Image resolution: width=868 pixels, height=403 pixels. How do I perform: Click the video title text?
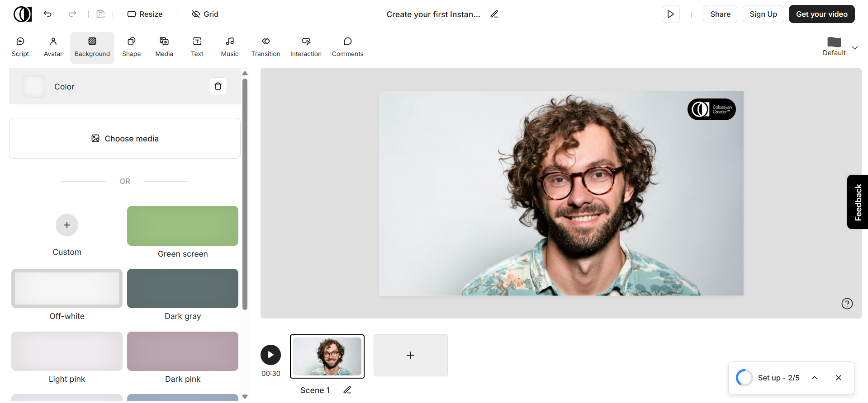click(433, 14)
